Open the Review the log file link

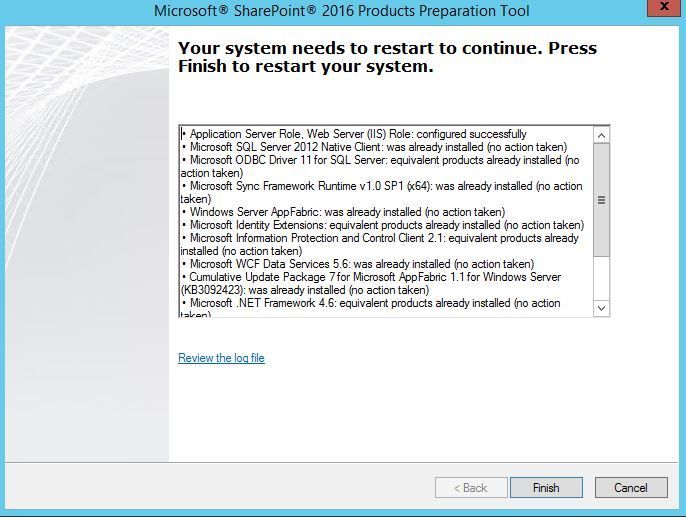click(221, 358)
